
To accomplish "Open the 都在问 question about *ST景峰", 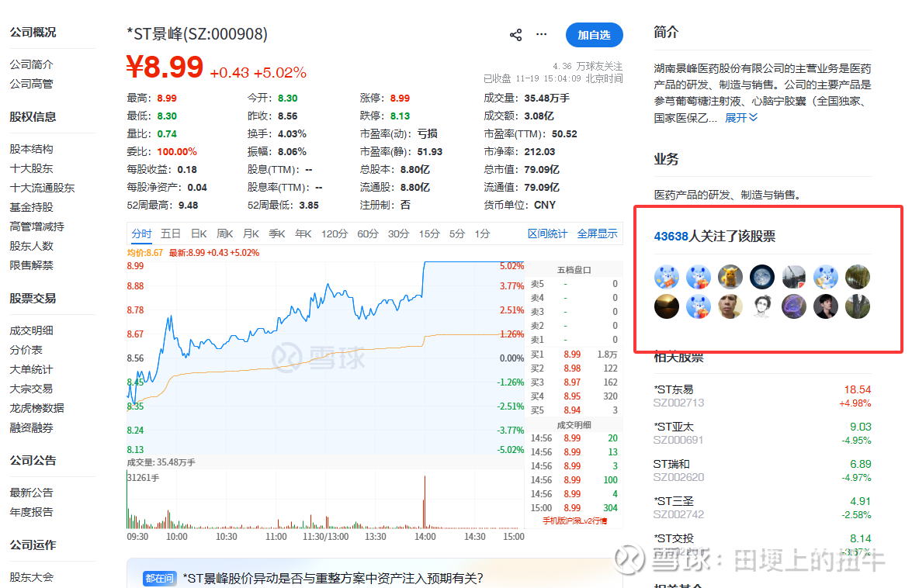I will click(333, 578).
